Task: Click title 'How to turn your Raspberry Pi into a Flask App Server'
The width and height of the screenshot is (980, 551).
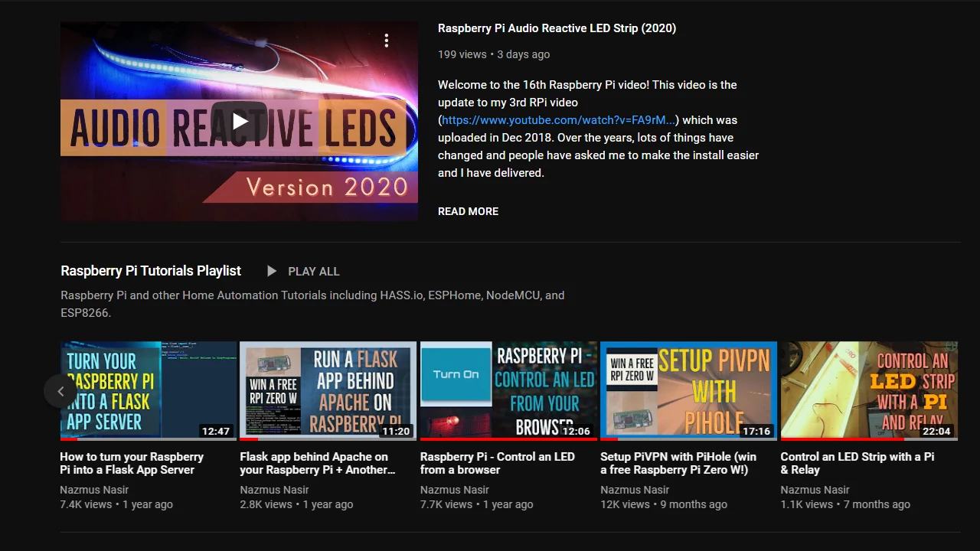Action: click(132, 463)
